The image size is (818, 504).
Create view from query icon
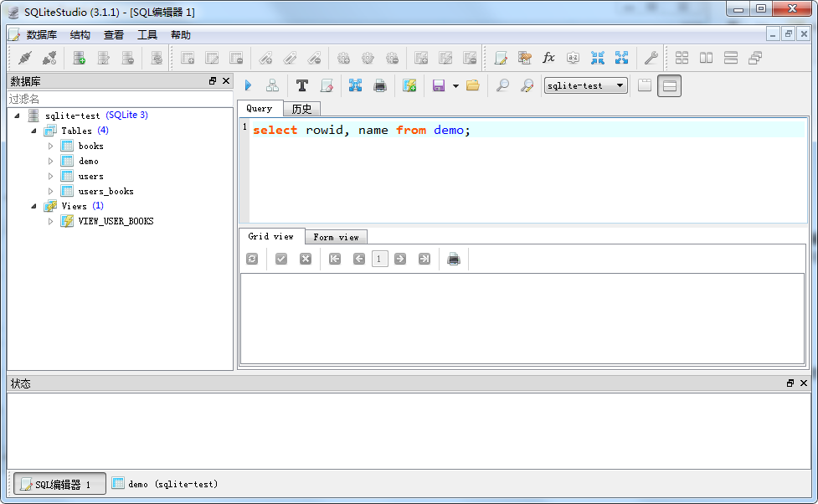(x=409, y=85)
